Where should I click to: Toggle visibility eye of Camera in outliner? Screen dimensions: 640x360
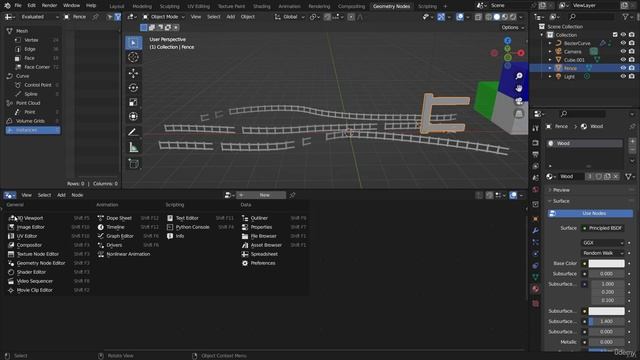click(623, 51)
